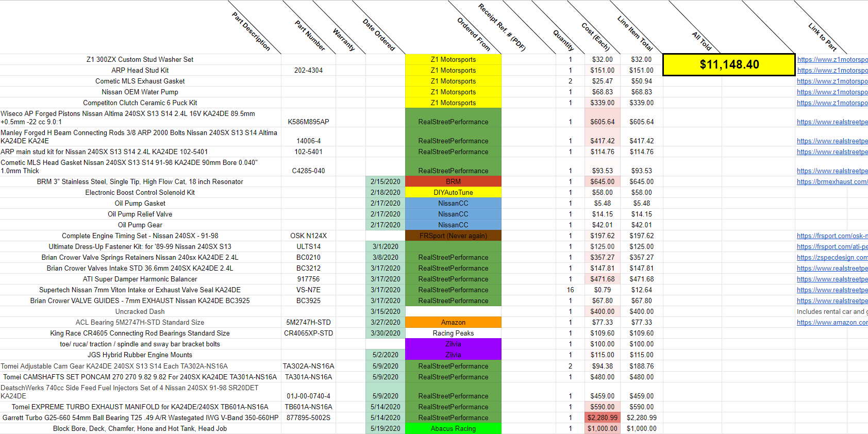This screenshot has height=434, width=868.
Task: Select the 2/15/2020 date cell
Action: point(386,182)
